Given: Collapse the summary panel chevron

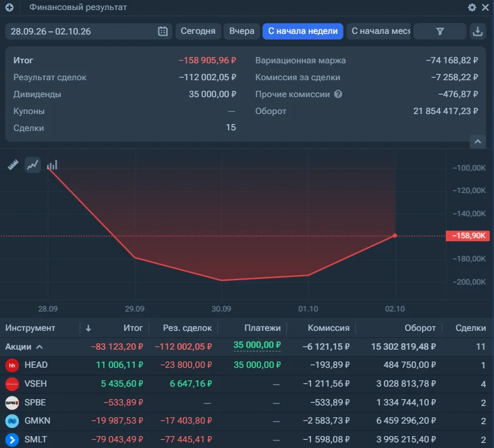Looking at the screenshot, I should tap(478, 142).
